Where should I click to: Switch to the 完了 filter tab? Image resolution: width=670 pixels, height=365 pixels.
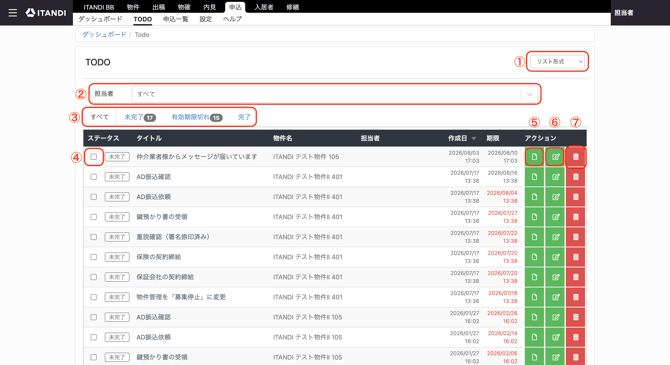pos(244,117)
